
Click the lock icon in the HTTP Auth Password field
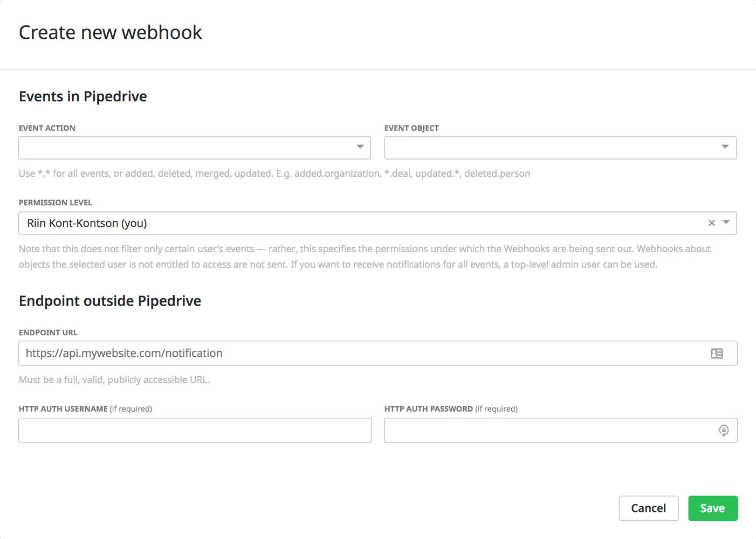724,430
